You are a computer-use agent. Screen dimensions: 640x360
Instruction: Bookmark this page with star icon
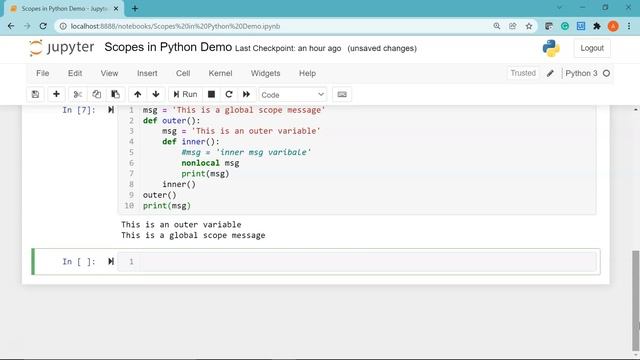pyautogui.click(x=529, y=26)
